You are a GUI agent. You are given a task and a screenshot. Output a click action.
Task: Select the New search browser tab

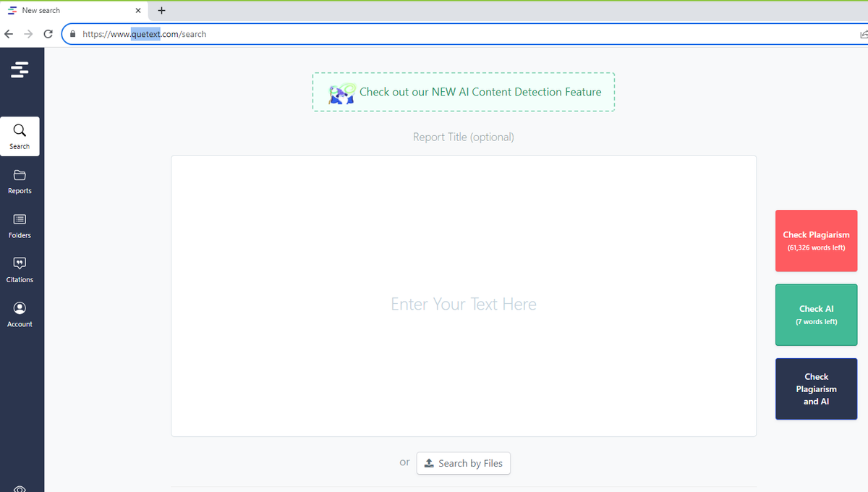click(x=74, y=11)
